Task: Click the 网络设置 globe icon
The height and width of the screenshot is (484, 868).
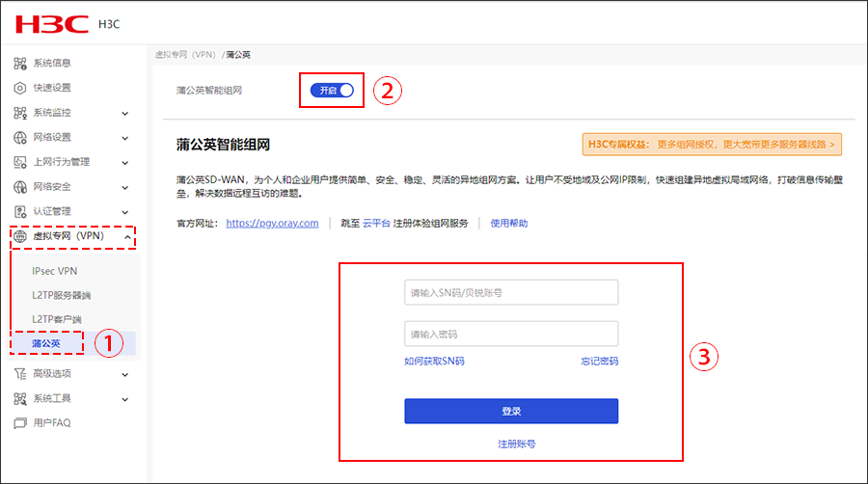Action: pos(20,138)
